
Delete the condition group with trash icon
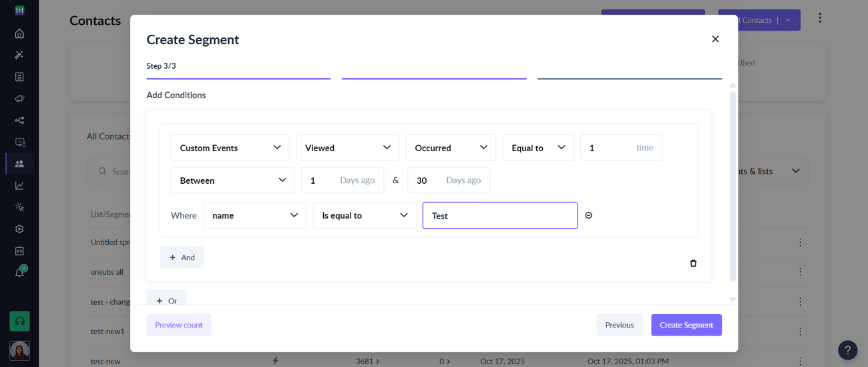click(693, 263)
